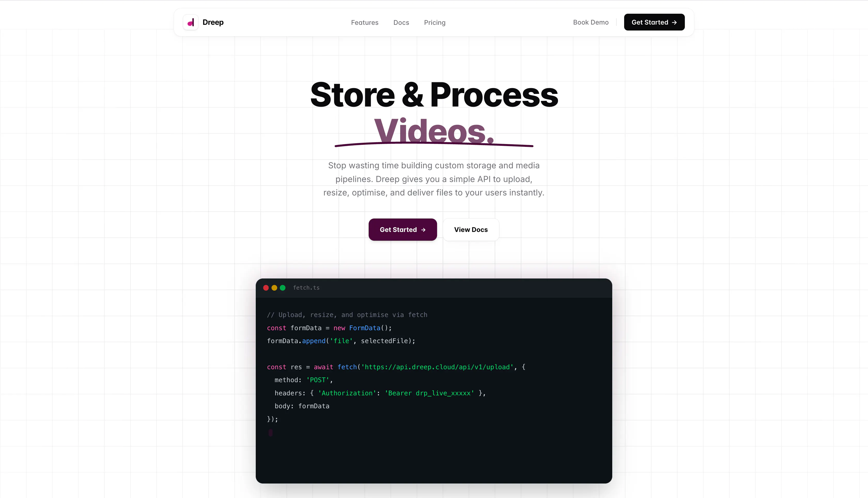Click the Book Demo link
Screen dimensions: 868x498
tap(591, 22)
